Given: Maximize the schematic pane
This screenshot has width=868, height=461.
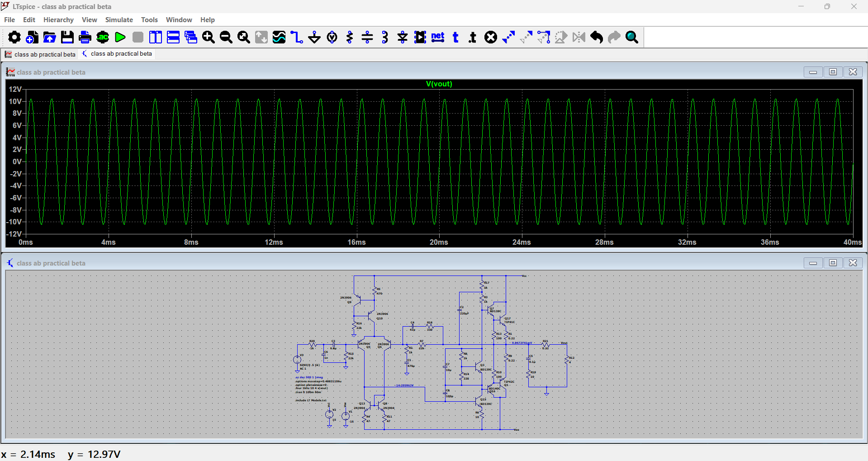Looking at the screenshot, I should click(833, 263).
